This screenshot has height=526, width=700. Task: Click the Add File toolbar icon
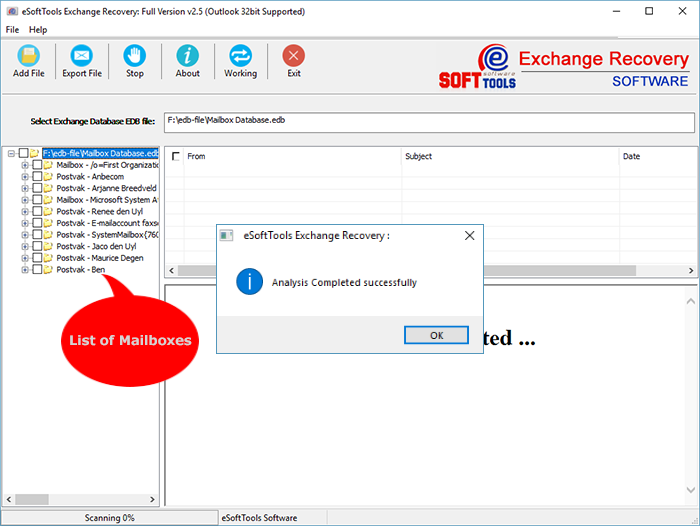point(28,56)
